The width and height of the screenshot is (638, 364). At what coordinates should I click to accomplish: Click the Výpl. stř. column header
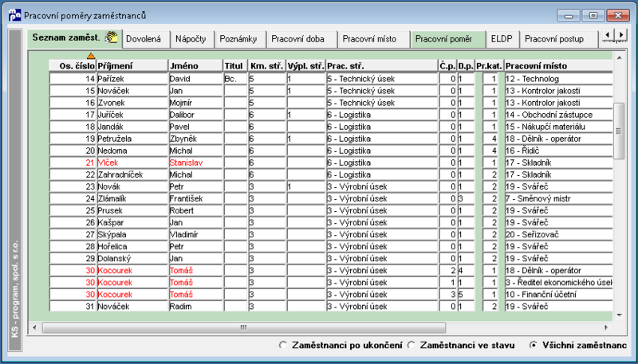click(x=306, y=66)
